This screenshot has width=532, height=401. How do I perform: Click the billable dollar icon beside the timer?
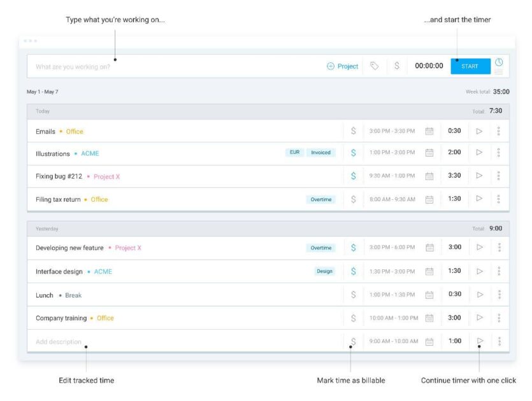coord(398,66)
